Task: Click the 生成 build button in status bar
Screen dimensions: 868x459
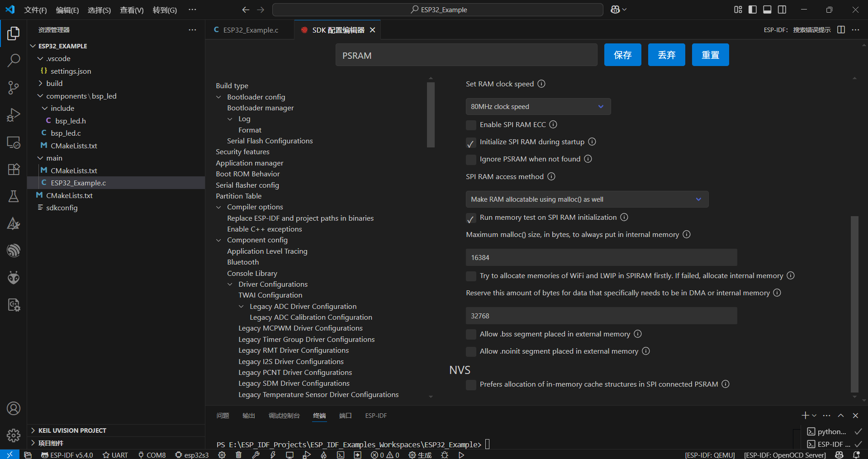Action: (420, 455)
